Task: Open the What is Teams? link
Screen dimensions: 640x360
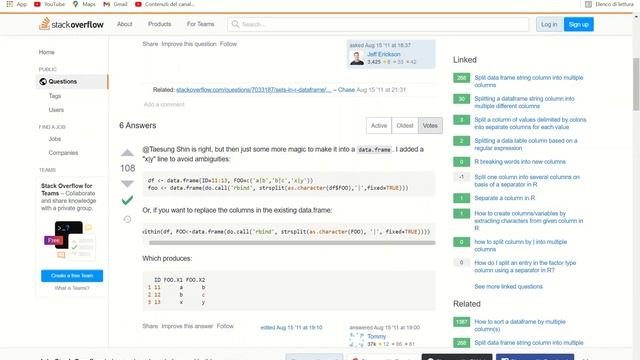Action: [x=72, y=288]
